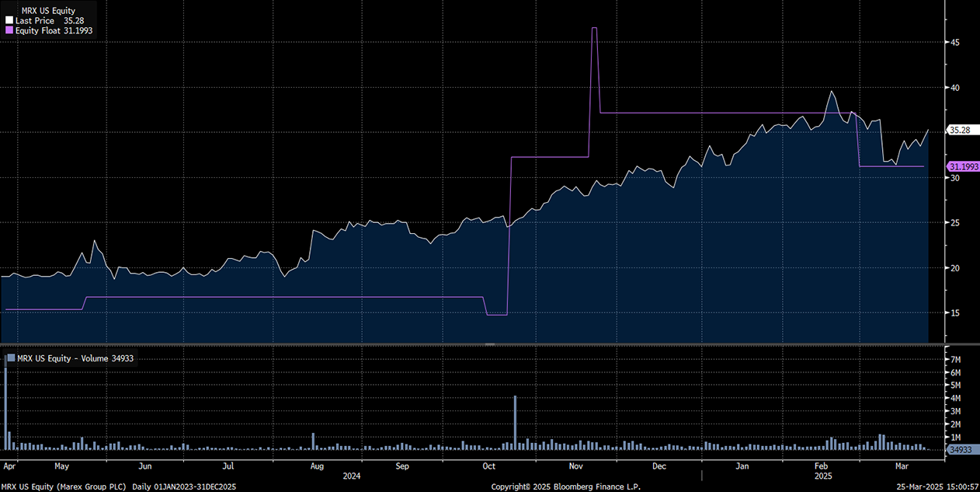
Task: Click the Apr label on the date axis
Action: 9,466
